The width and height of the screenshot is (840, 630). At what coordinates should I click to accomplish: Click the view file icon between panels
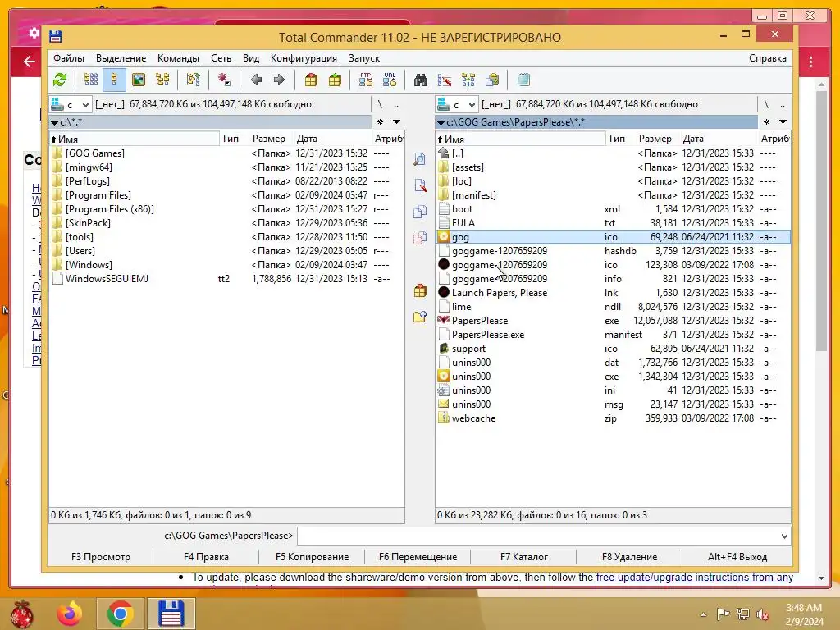[x=420, y=159]
